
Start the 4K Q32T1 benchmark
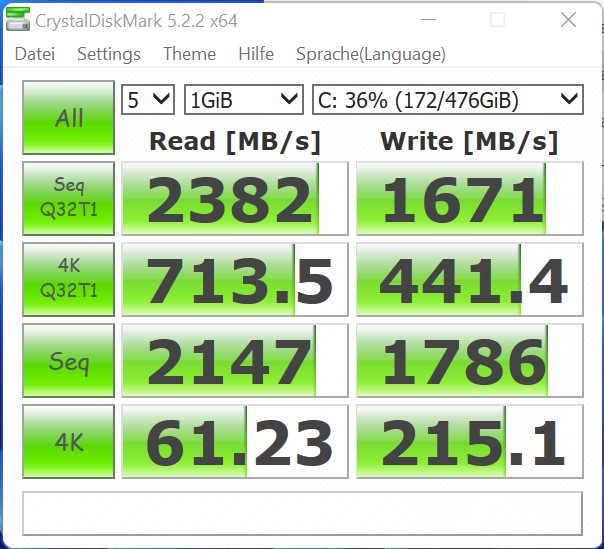coord(69,279)
